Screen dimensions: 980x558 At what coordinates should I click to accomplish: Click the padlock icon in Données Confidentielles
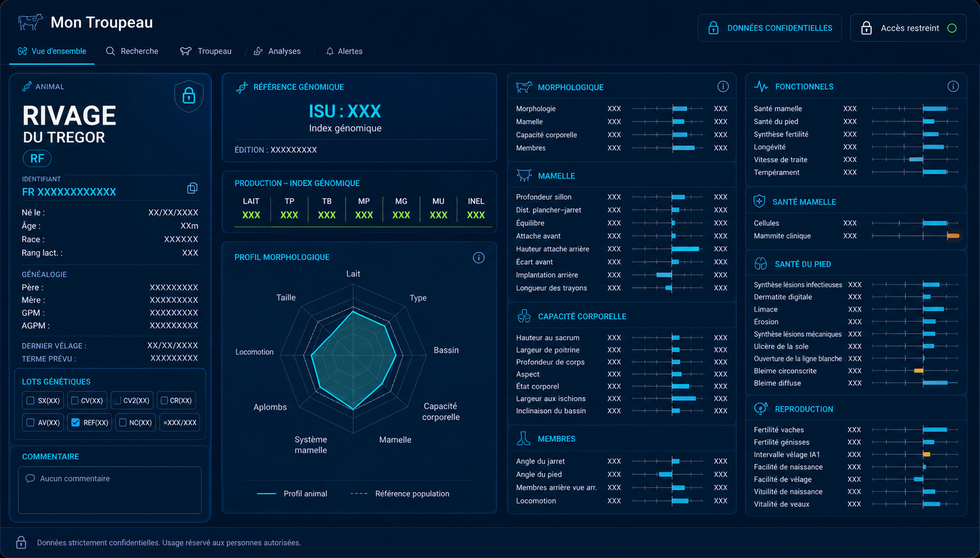pos(713,28)
